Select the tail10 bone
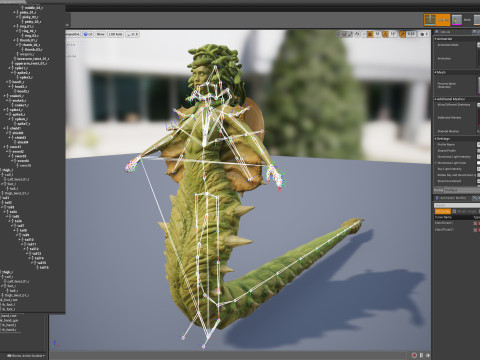 click(28, 240)
